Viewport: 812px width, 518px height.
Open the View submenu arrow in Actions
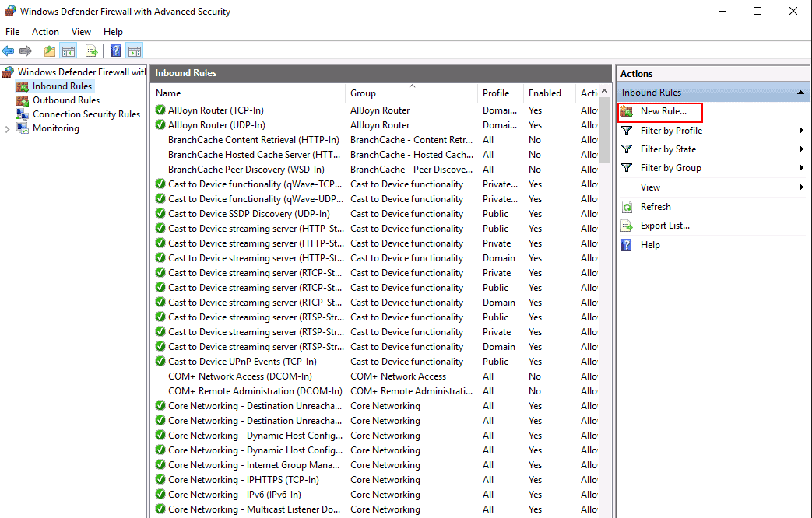[801, 187]
